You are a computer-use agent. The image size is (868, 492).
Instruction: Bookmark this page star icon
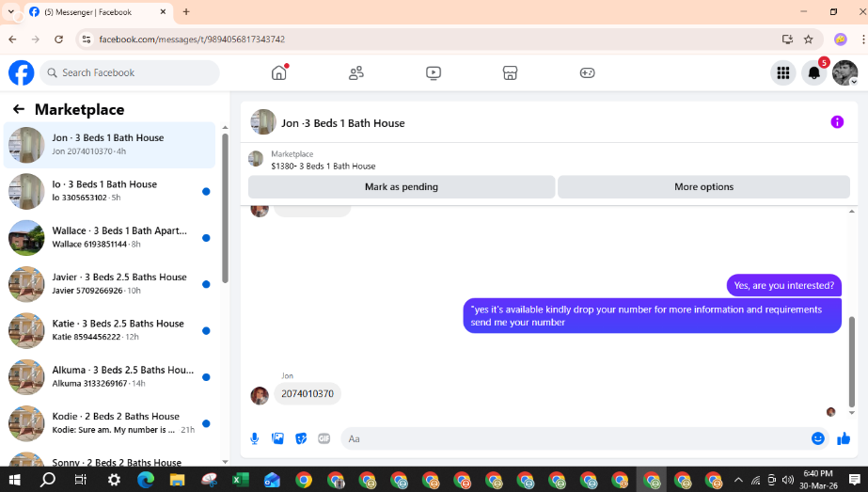(x=808, y=40)
